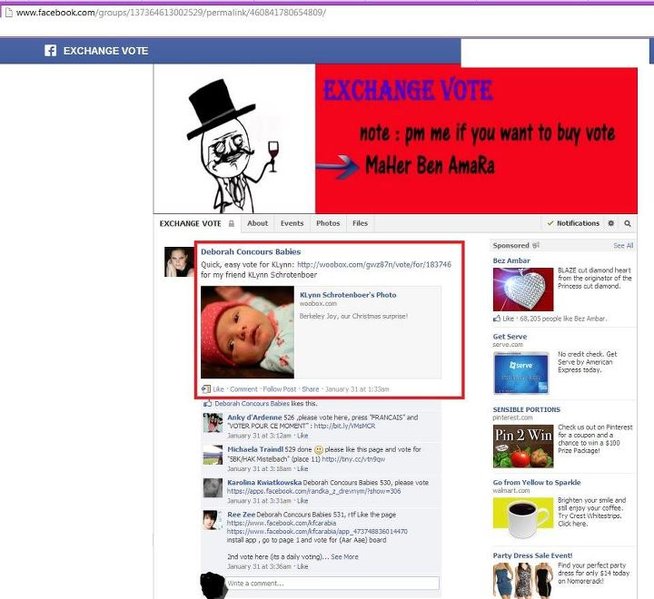Click the Facebook logo in the blue header

50,50
